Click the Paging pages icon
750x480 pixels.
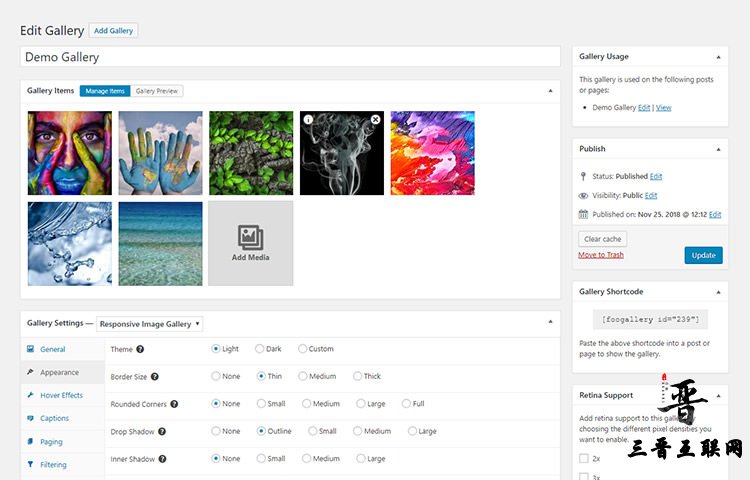(31, 441)
